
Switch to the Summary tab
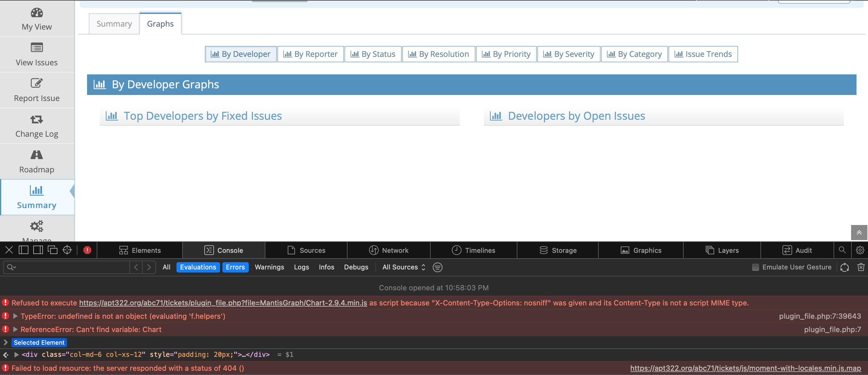click(x=114, y=24)
